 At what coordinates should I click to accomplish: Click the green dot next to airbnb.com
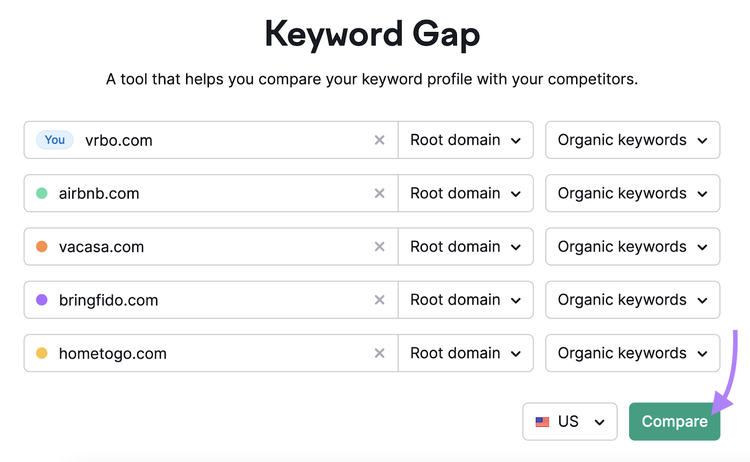point(42,193)
